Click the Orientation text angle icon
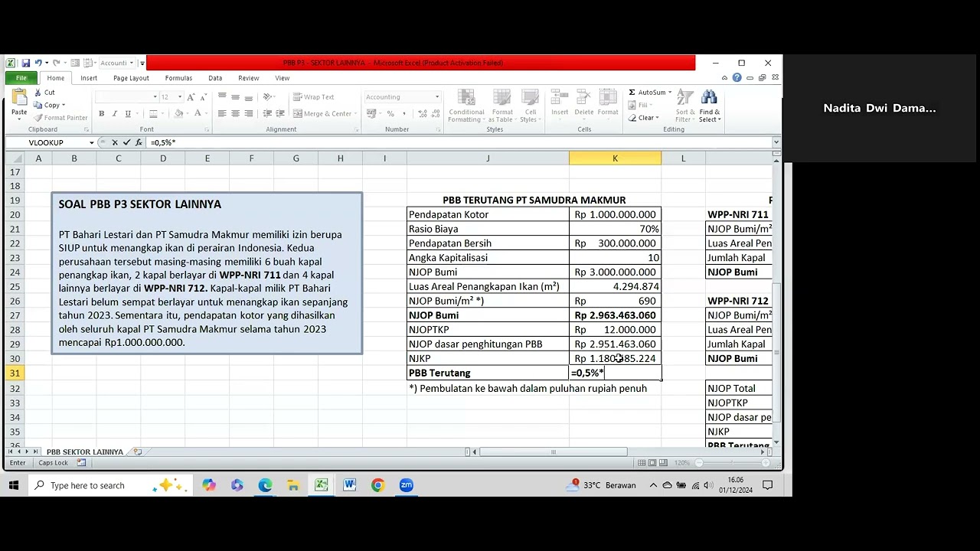The image size is (980, 551). click(269, 97)
